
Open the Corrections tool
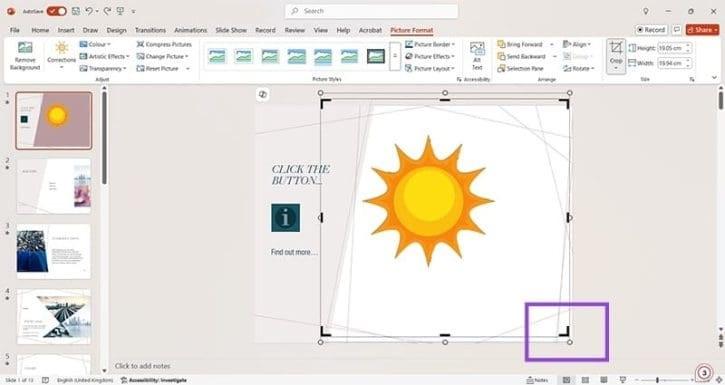[61, 55]
